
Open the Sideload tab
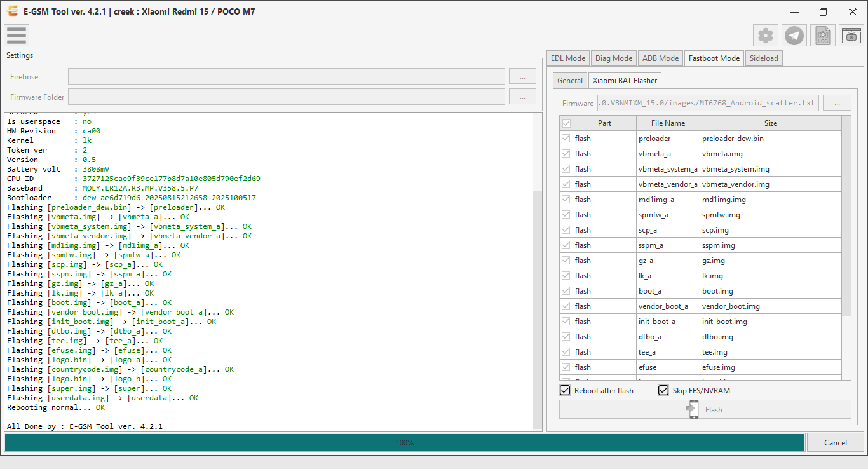coord(764,58)
